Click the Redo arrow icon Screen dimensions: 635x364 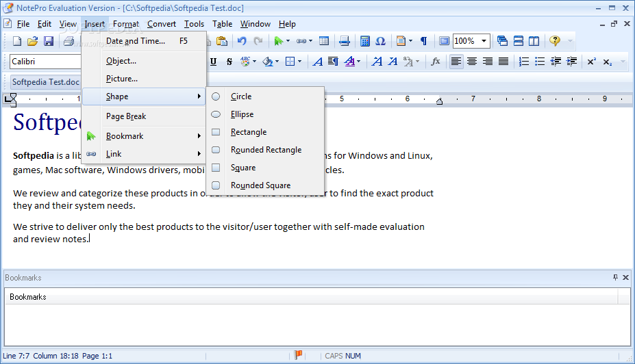[x=258, y=41]
